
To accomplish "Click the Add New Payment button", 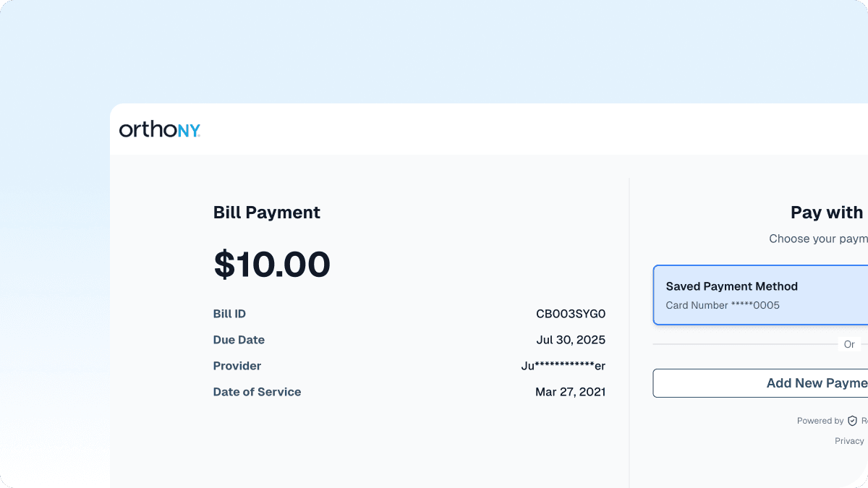I will (x=759, y=383).
